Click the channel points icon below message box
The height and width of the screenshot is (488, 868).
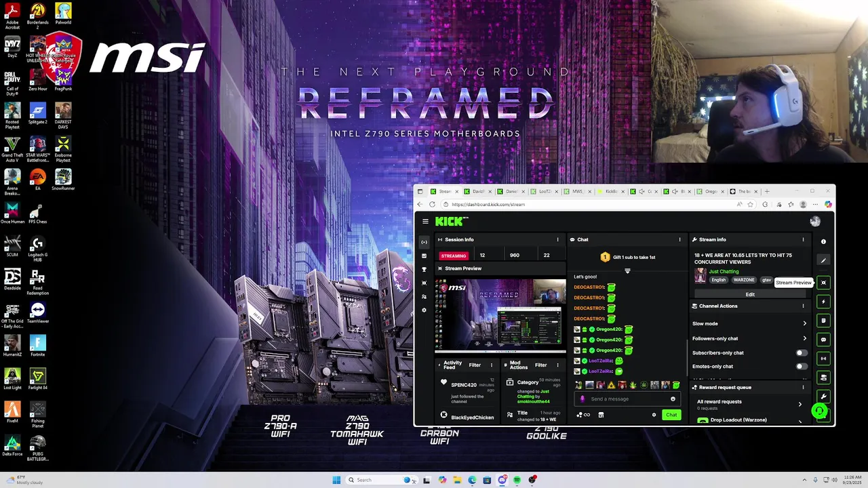[x=583, y=415]
